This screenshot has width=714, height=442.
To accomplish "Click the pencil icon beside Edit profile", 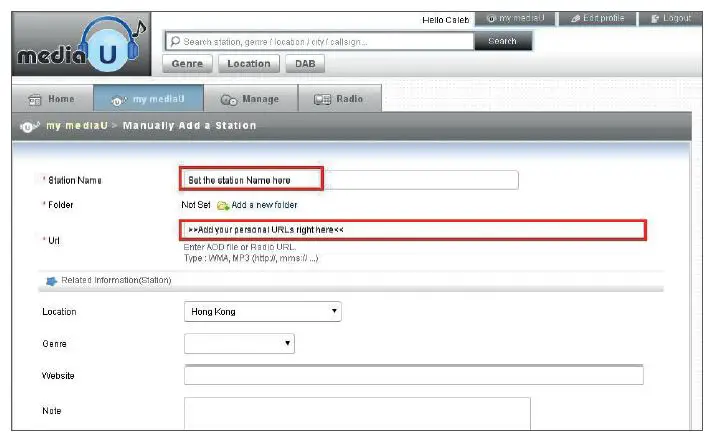I will (x=575, y=19).
